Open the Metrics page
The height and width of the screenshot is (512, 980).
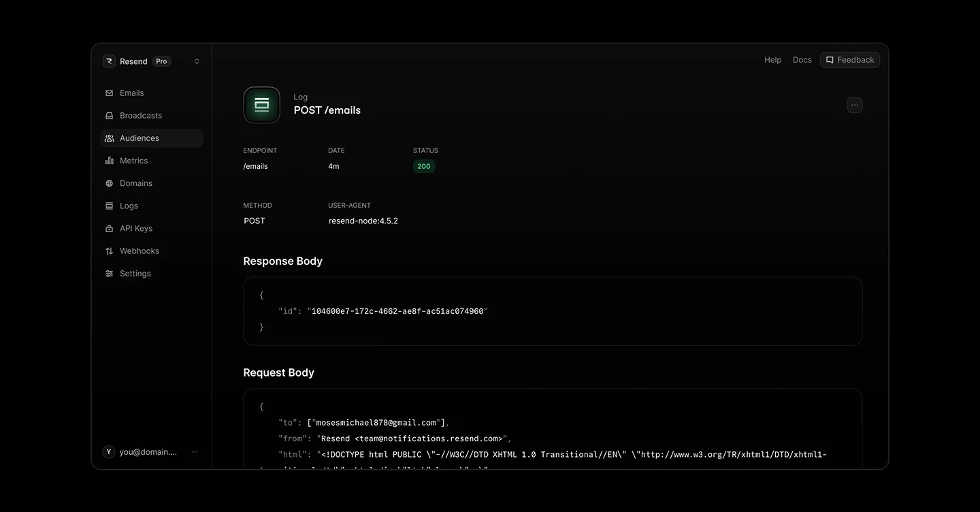(152, 161)
